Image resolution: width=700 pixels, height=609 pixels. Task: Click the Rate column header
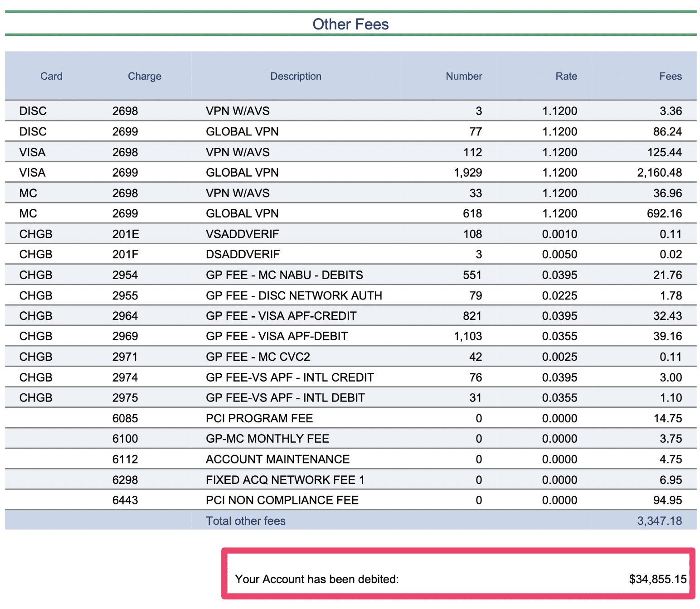566,76
